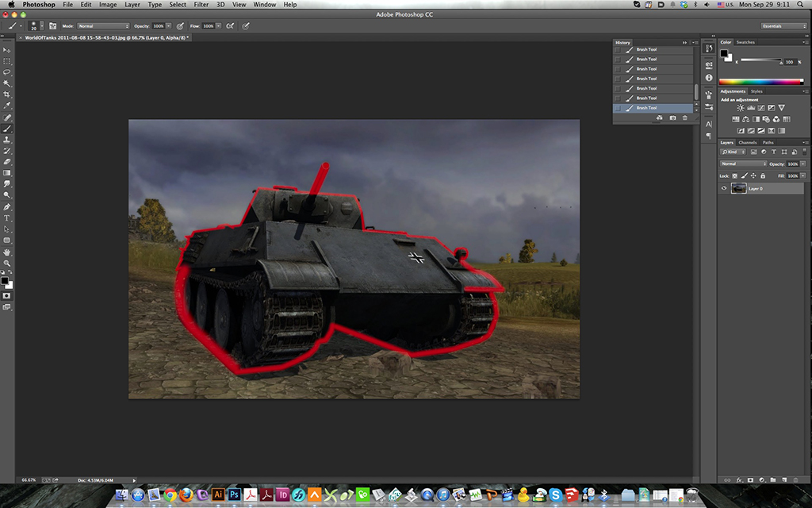This screenshot has width=812, height=508.
Task: Click the foreground color swatch in toolbox
Action: pyautogui.click(x=5, y=281)
